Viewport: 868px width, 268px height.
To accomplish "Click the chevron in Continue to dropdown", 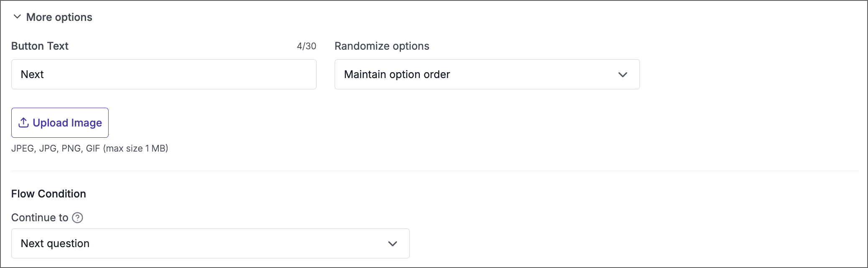I will (392, 244).
